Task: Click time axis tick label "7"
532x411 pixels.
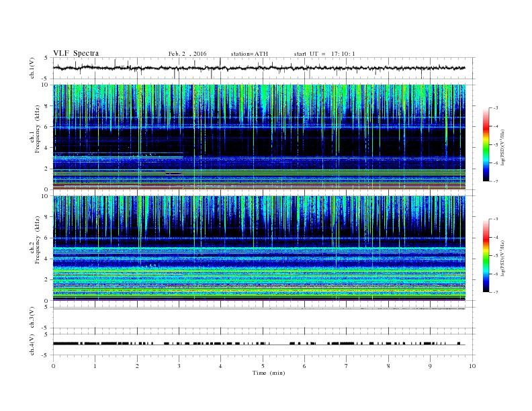Action: (x=347, y=366)
